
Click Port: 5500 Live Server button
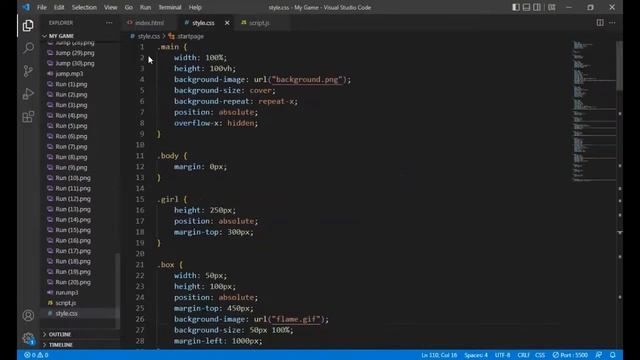tap(570, 355)
